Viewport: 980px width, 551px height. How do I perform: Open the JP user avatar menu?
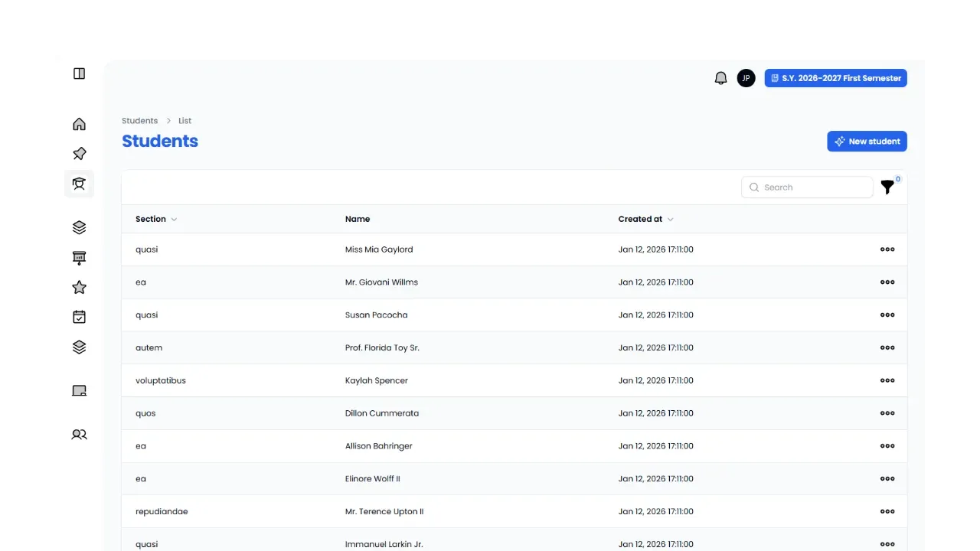point(746,78)
